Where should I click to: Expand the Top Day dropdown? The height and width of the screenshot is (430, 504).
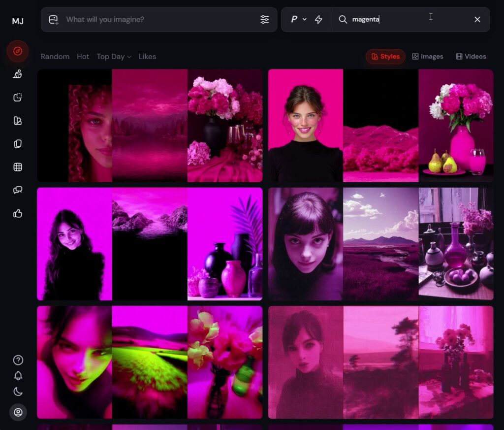114,57
